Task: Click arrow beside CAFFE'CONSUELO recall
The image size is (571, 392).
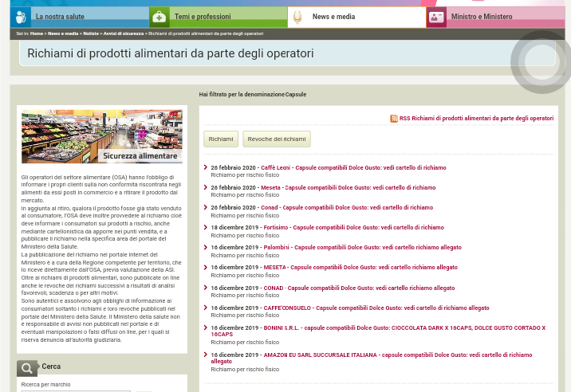Action: tap(206, 308)
